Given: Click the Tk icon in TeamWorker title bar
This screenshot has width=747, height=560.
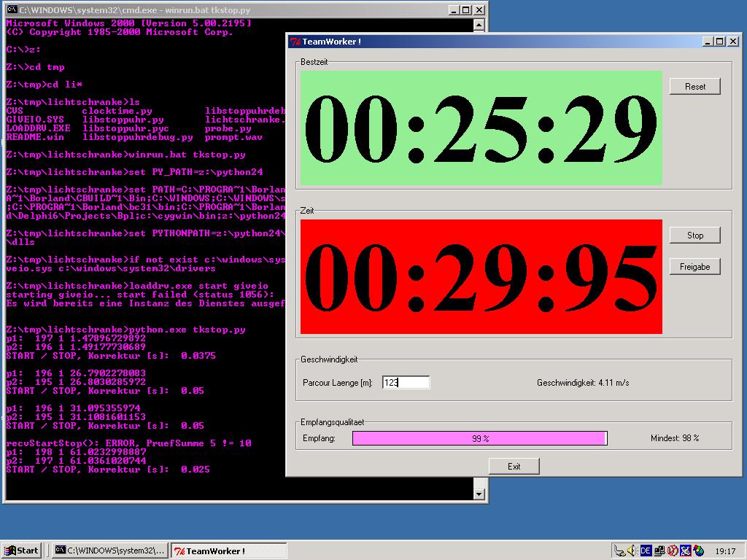Looking at the screenshot, I should click(295, 42).
